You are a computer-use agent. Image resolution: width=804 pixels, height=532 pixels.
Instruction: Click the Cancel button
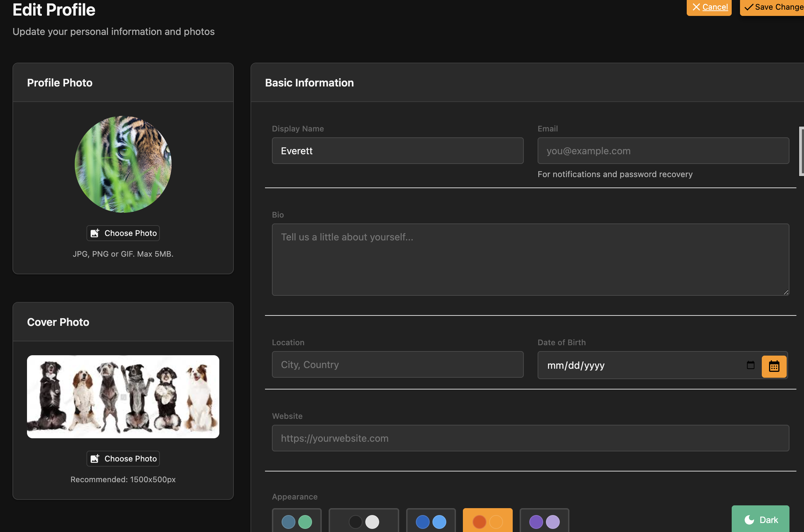pyautogui.click(x=709, y=7)
